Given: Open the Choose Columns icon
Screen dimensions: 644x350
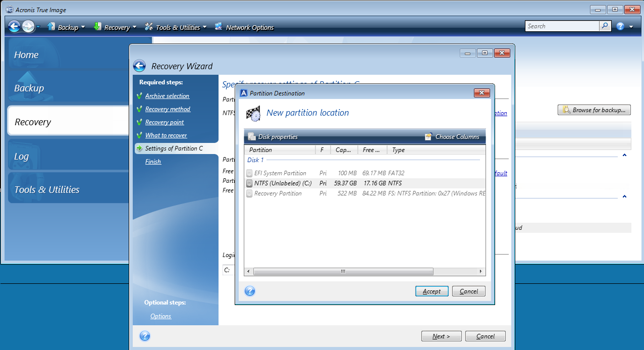Looking at the screenshot, I should 429,136.
